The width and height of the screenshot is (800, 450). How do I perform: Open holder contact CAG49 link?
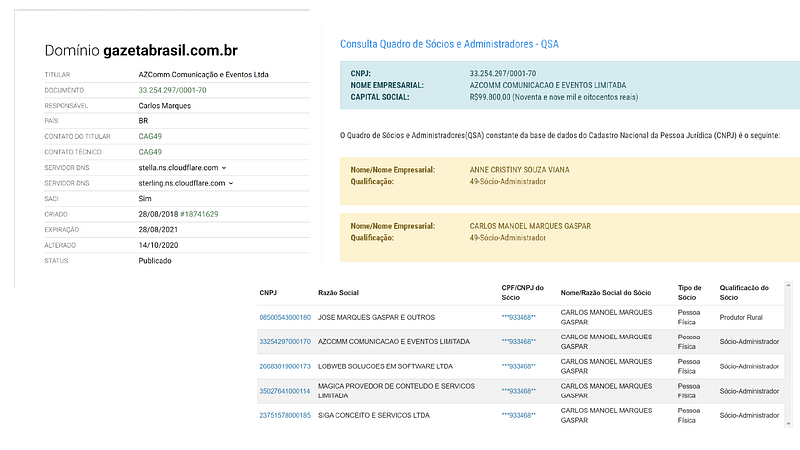click(x=150, y=136)
